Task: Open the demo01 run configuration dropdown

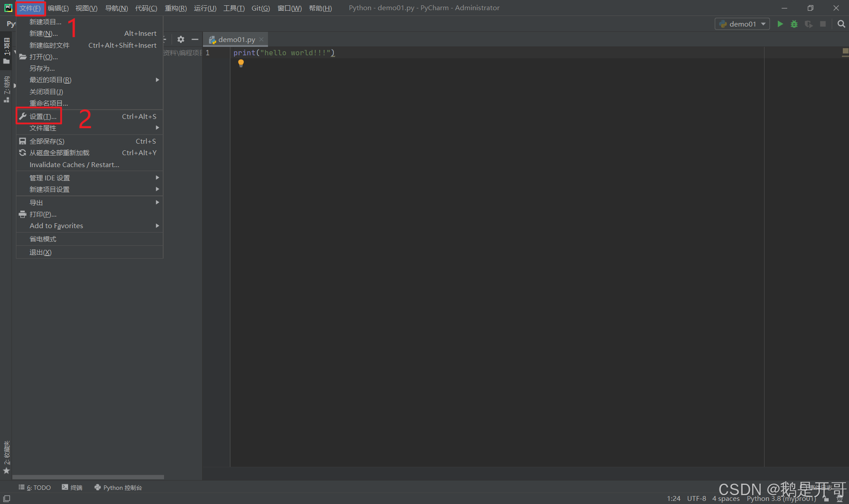Action: [742, 24]
